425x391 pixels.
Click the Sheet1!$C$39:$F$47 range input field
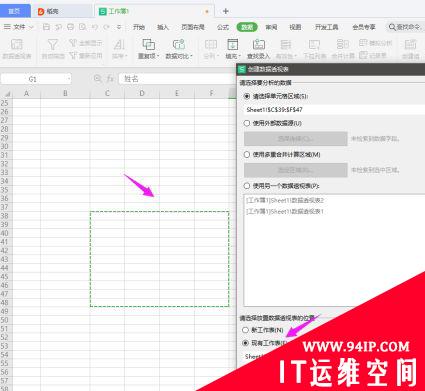[334, 109]
